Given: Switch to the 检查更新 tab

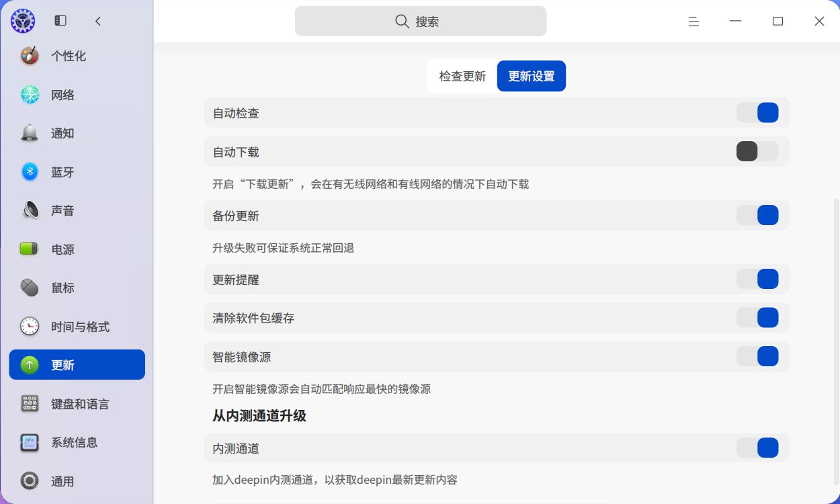Looking at the screenshot, I should (462, 76).
